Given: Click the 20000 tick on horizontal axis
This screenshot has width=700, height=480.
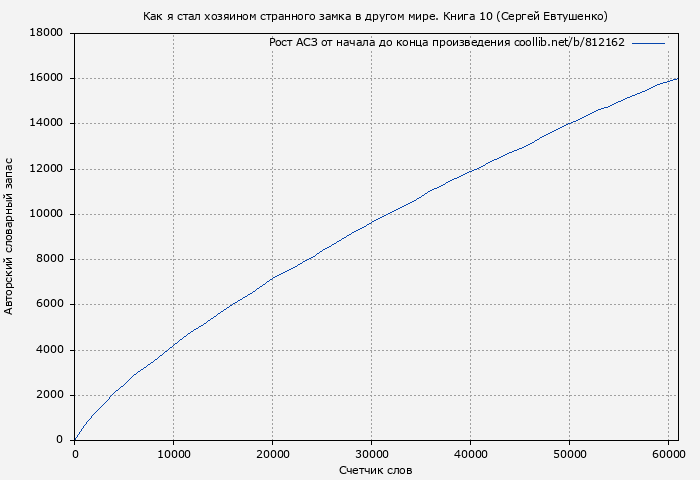Looking at the screenshot, I should click(272, 454).
